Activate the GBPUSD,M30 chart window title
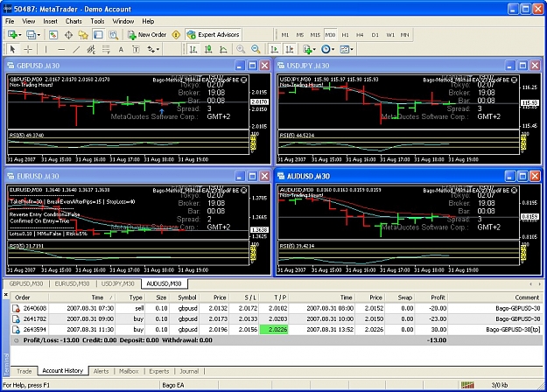 pyautogui.click(x=39, y=66)
